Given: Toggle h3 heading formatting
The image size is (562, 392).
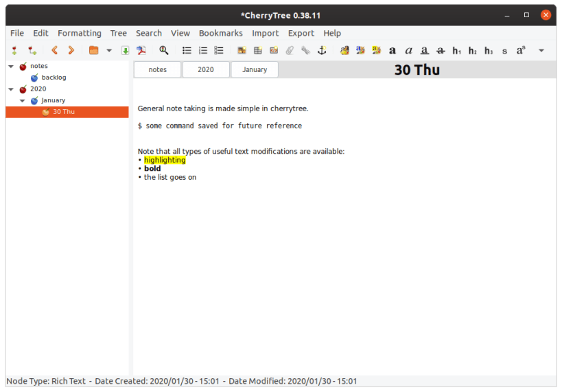Looking at the screenshot, I should tap(489, 51).
